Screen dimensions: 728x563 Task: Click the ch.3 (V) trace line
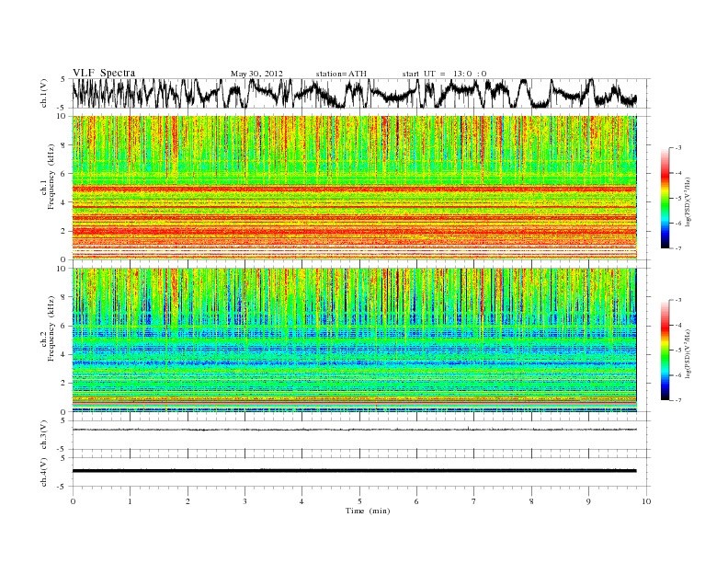355,430
